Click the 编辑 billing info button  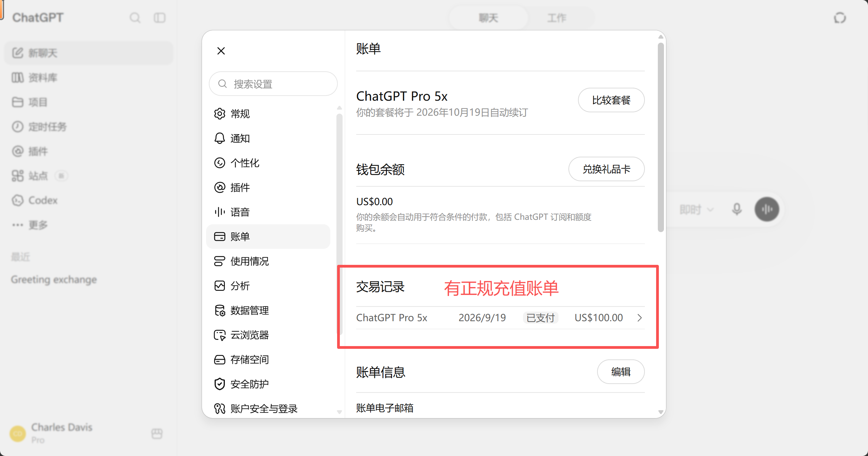[621, 372]
